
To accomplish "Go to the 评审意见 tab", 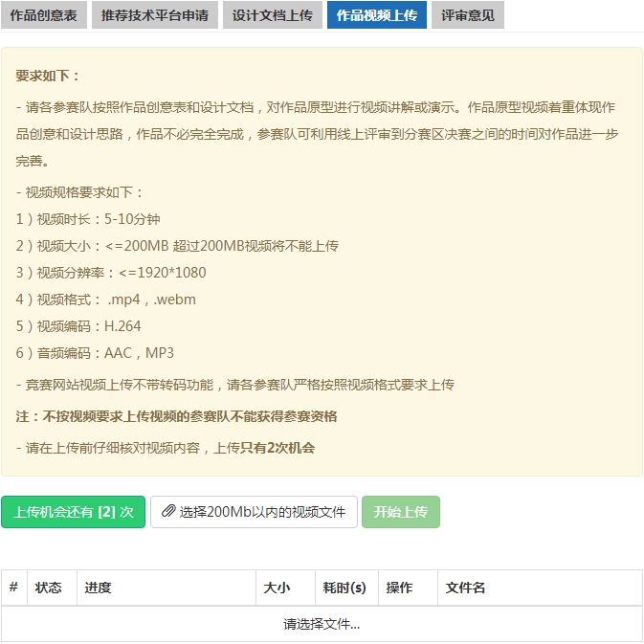I will [467, 15].
